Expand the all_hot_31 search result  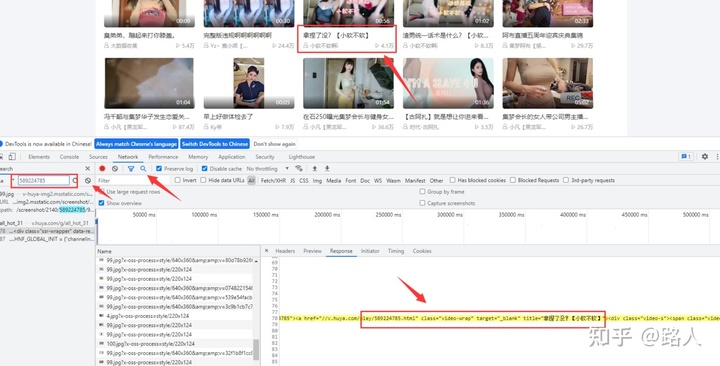[x=12, y=223]
